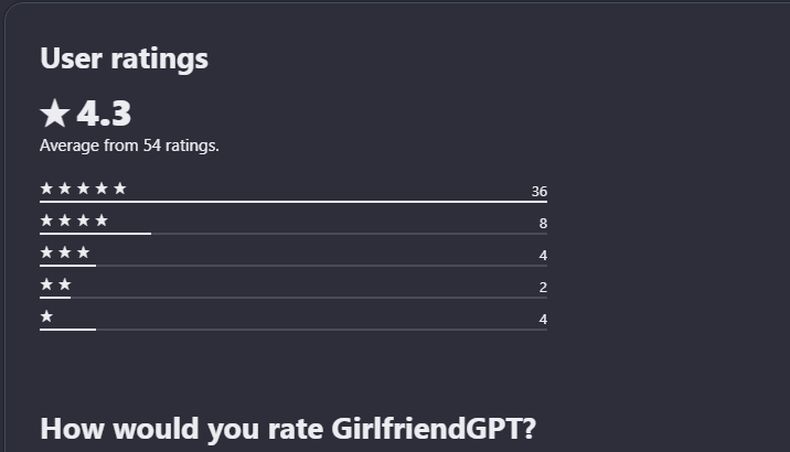Click the fifth star in the five-star row
790x452 pixels.
[x=120, y=188]
